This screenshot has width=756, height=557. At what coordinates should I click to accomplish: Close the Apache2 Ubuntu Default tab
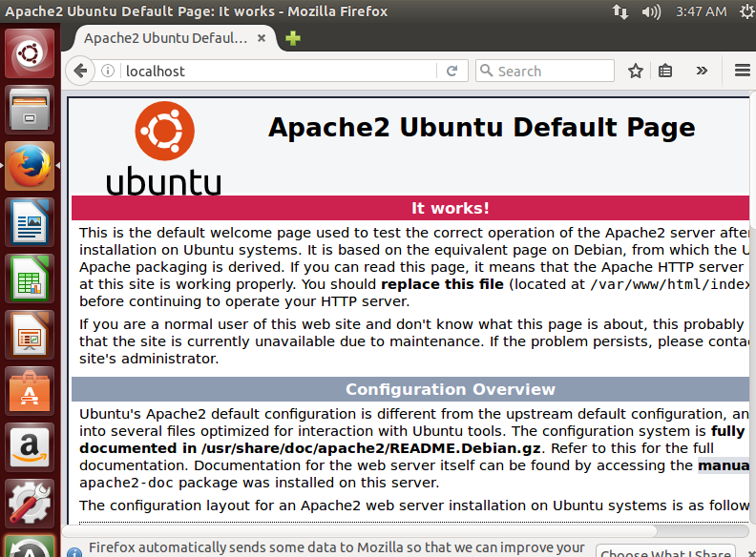(x=262, y=38)
